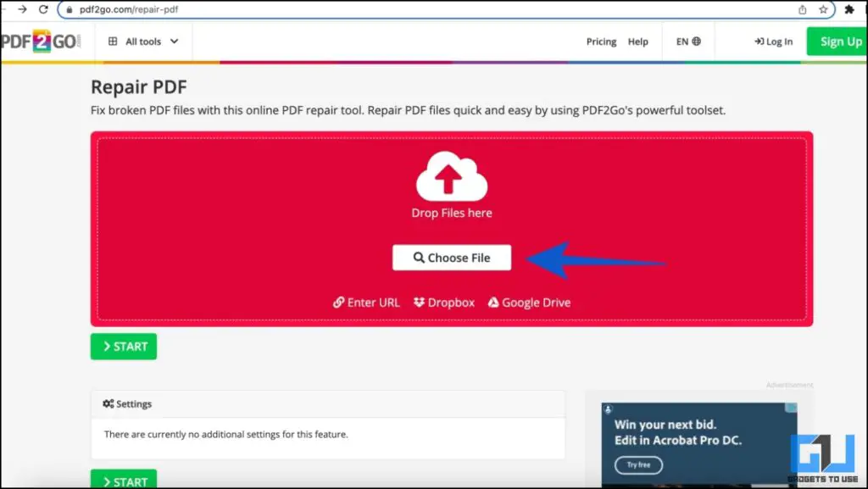The image size is (868, 489).
Task: Open the EN language selector
Action: [688, 42]
